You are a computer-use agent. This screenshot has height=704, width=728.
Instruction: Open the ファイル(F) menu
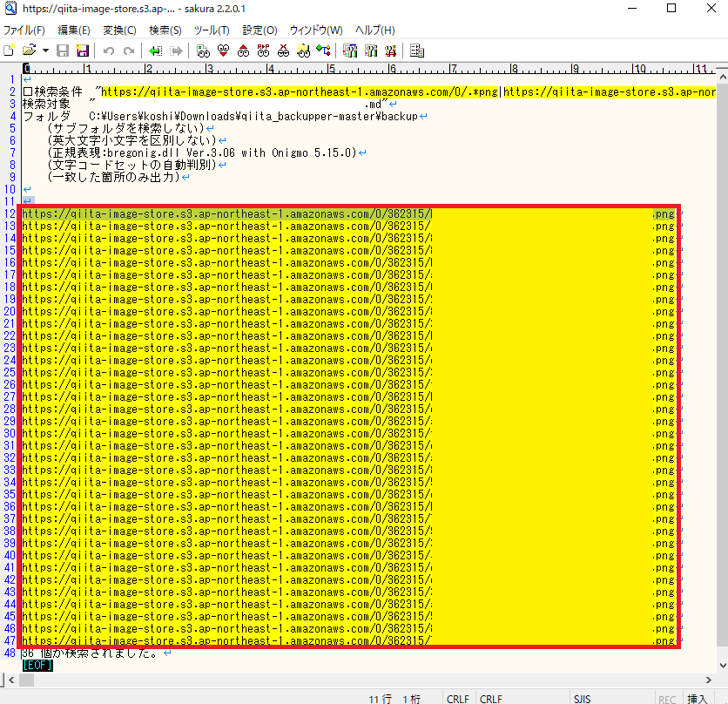[24, 30]
